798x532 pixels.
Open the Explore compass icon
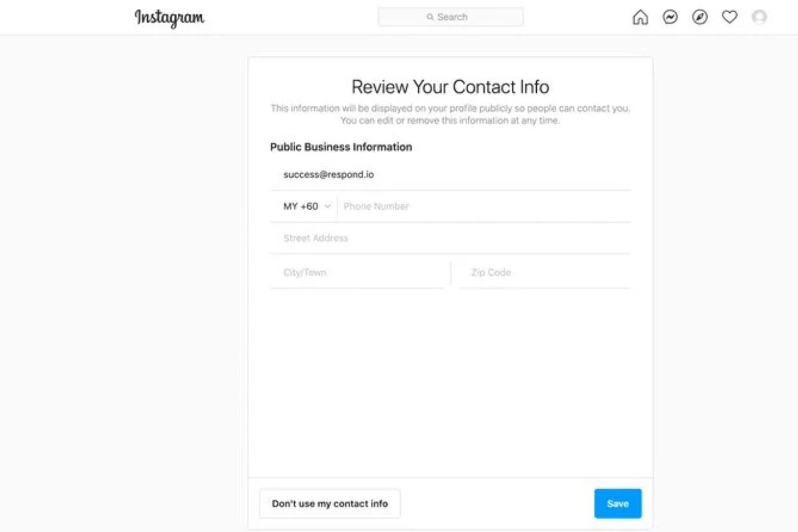click(700, 17)
